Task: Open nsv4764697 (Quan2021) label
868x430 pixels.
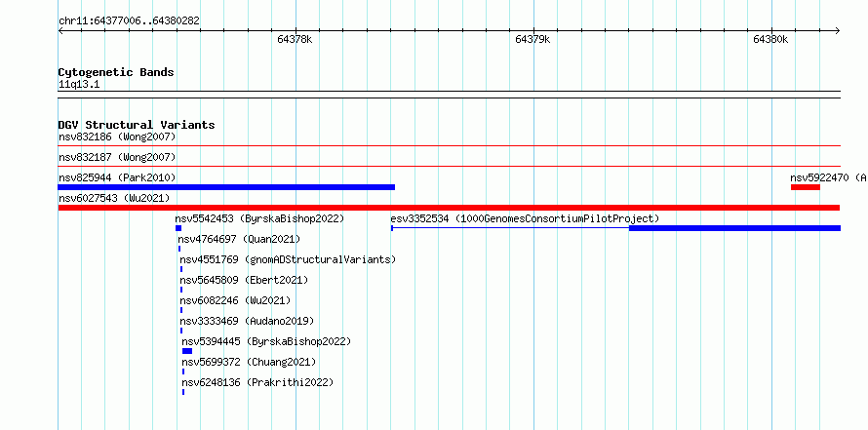Action: point(239,239)
